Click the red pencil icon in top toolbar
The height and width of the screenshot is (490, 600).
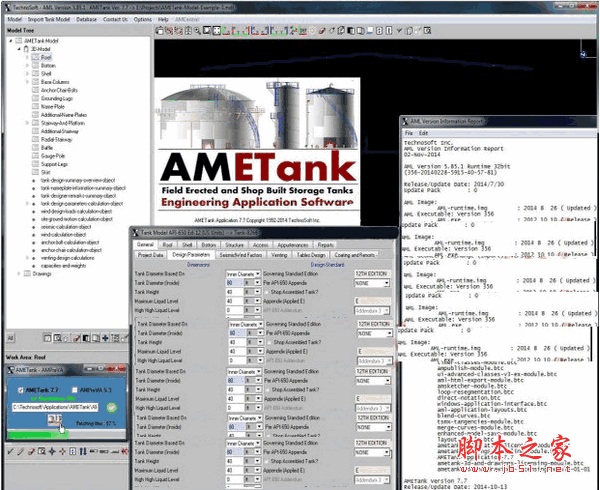pos(322,31)
